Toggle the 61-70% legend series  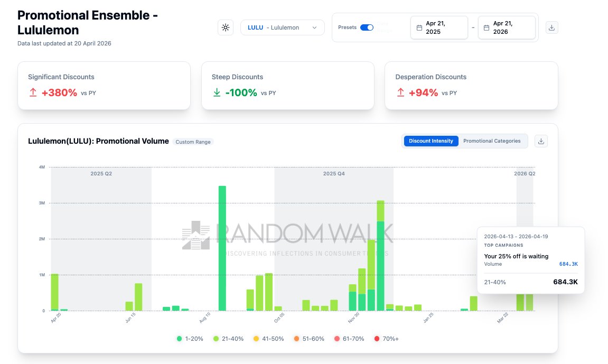pos(349,339)
